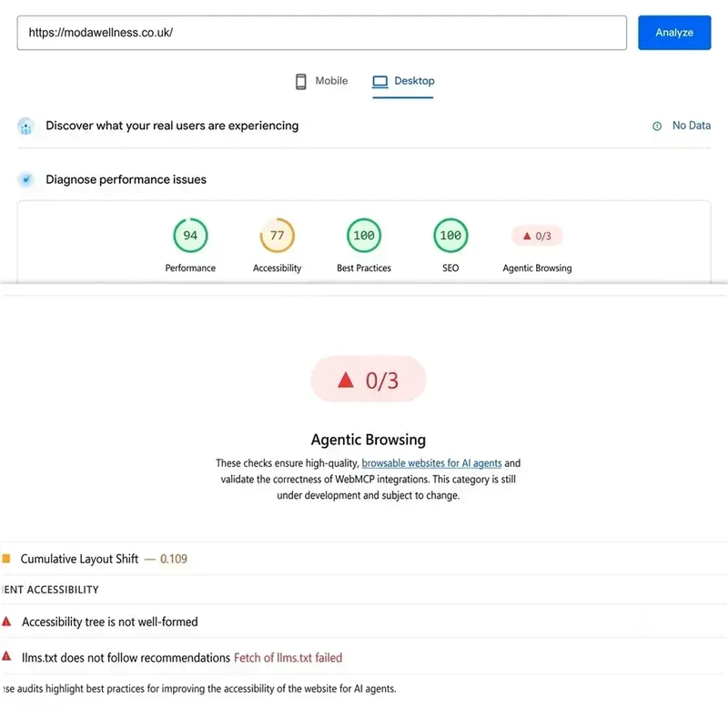728x709 pixels.
Task: Click the Analyze button
Action: coord(674,33)
